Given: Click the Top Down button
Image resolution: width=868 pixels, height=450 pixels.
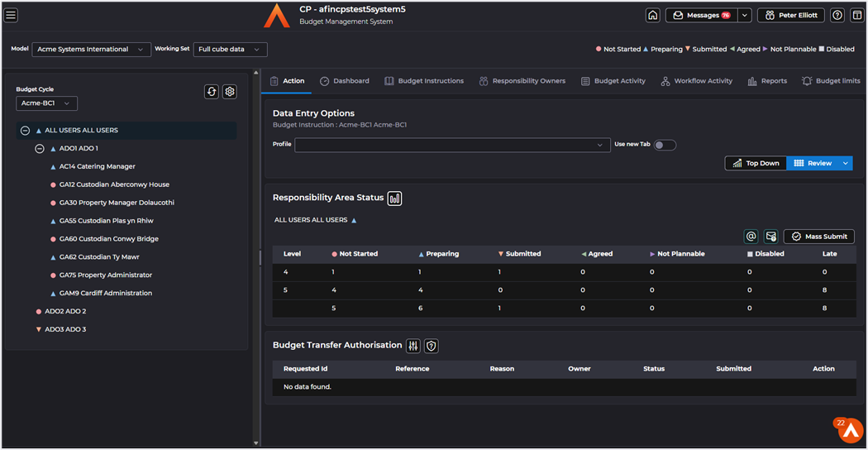Looking at the screenshot, I should coord(756,164).
